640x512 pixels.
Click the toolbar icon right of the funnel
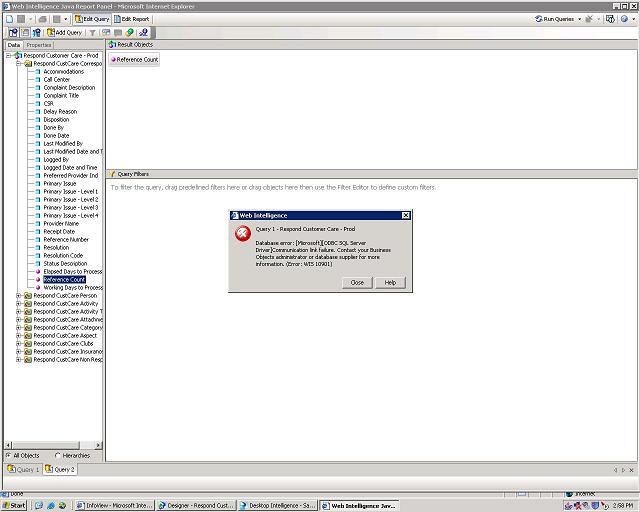[106, 33]
